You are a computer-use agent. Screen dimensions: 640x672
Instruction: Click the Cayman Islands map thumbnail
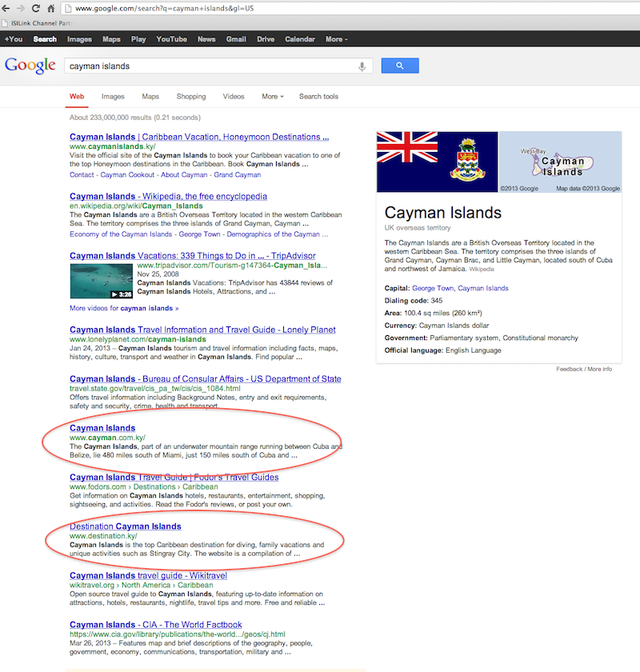tap(560, 162)
